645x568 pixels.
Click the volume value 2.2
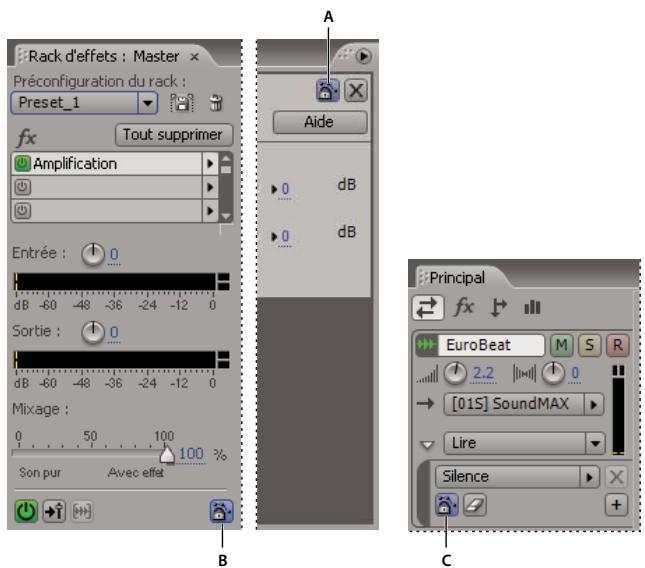coord(483,373)
